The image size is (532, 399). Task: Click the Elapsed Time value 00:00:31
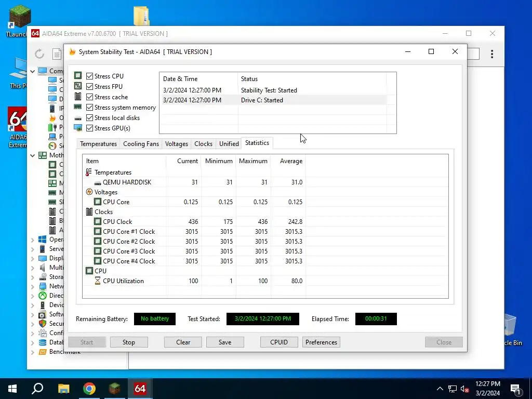click(x=376, y=318)
